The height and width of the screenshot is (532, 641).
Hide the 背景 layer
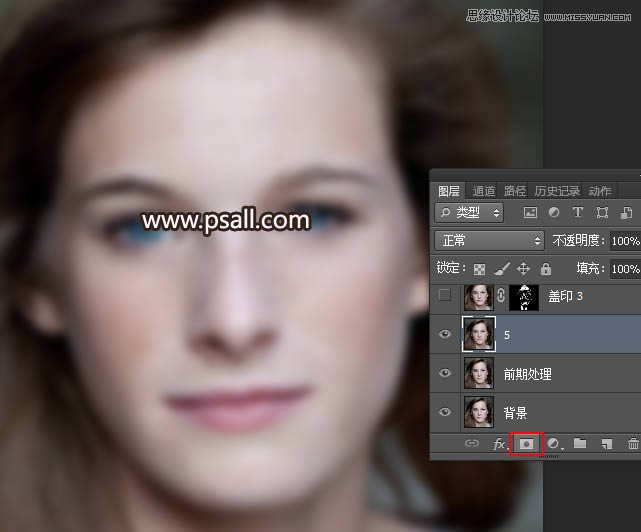point(446,412)
